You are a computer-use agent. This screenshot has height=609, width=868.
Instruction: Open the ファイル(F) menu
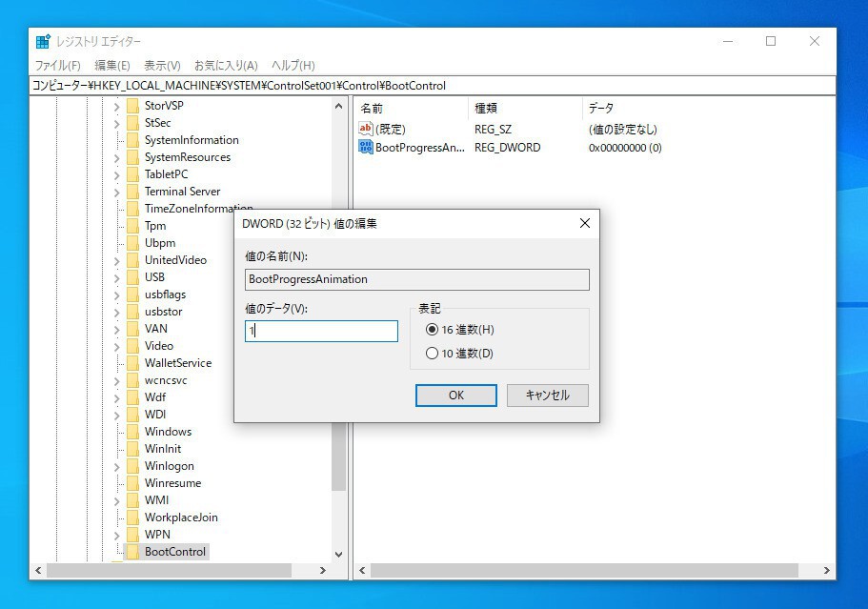[57, 66]
